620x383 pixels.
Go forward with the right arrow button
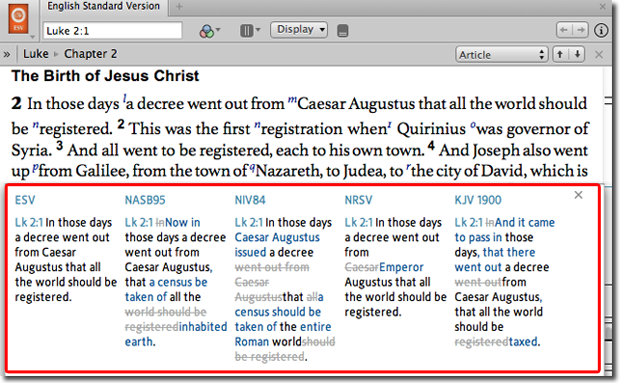(580, 30)
